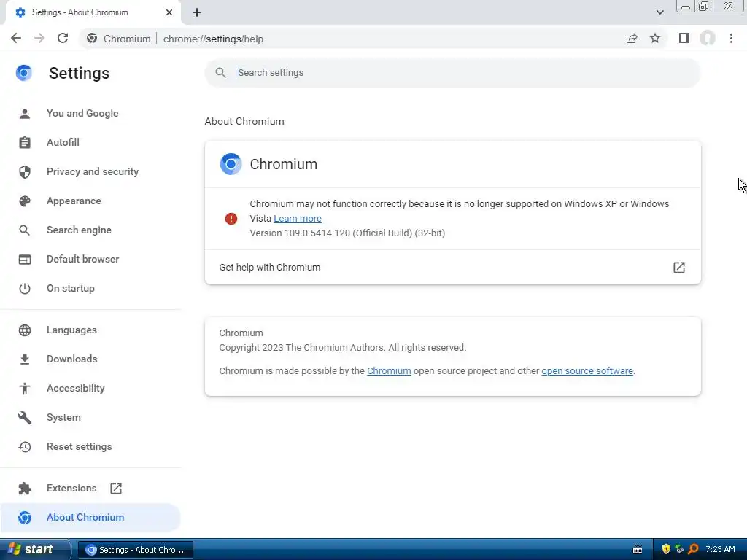Click the Accessibility figure icon
747x560 pixels.
(25, 388)
